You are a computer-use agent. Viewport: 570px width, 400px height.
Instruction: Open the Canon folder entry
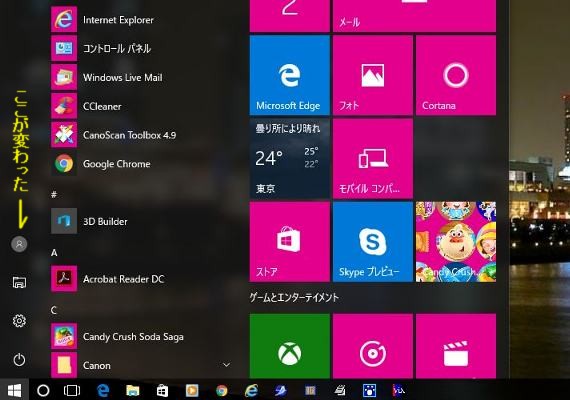[142, 365]
